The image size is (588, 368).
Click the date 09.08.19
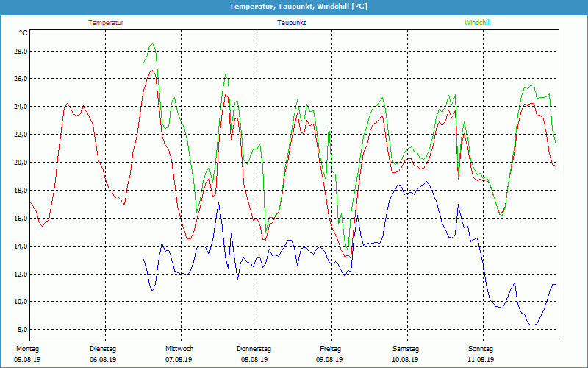tap(329, 360)
